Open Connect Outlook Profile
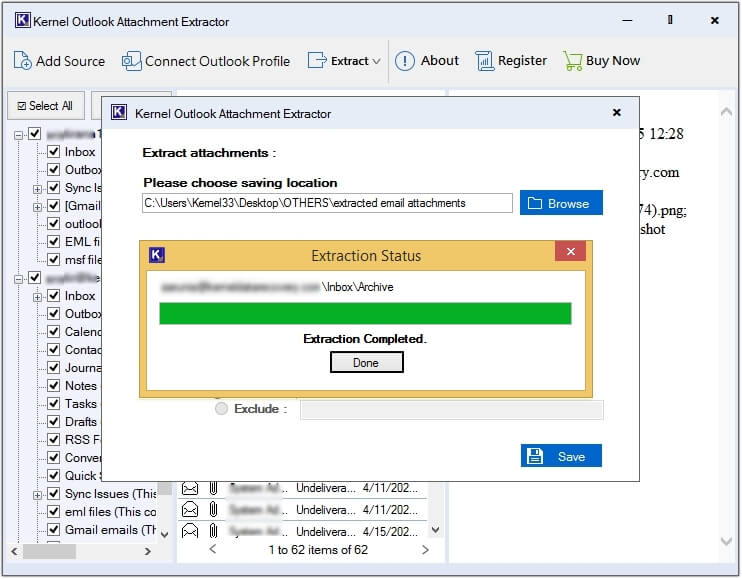The height and width of the screenshot is (579, 742). click(x=206, y=61)
